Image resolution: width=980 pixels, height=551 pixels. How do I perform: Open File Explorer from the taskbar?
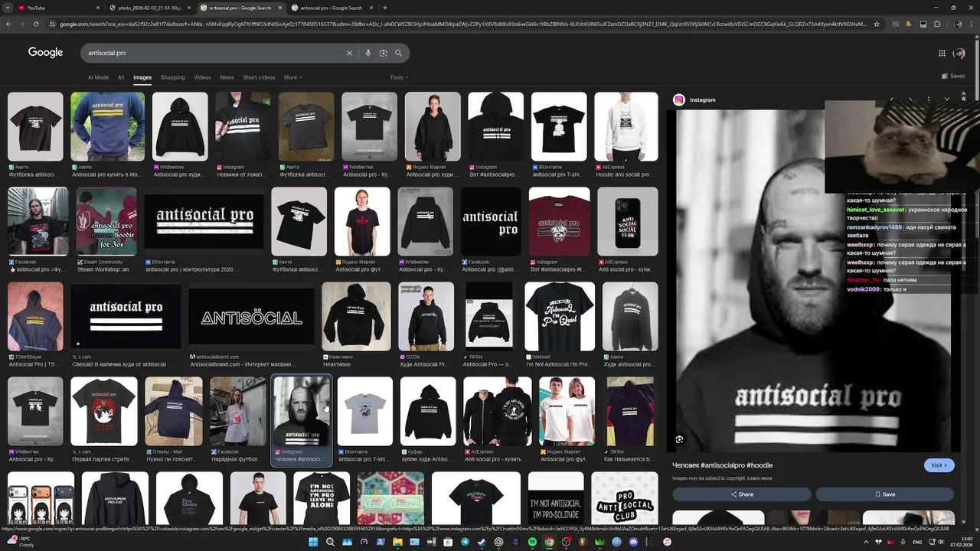tap(397, 542)
